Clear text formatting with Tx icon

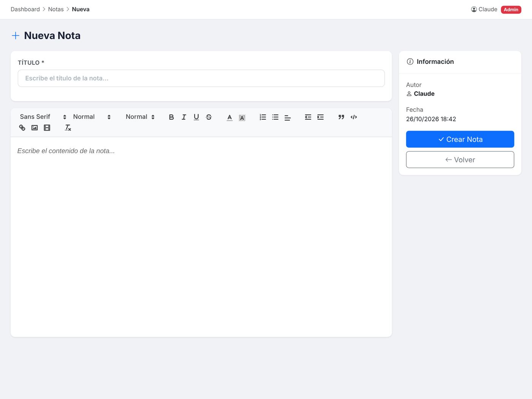pyautogui.click(x=68, y=128)
